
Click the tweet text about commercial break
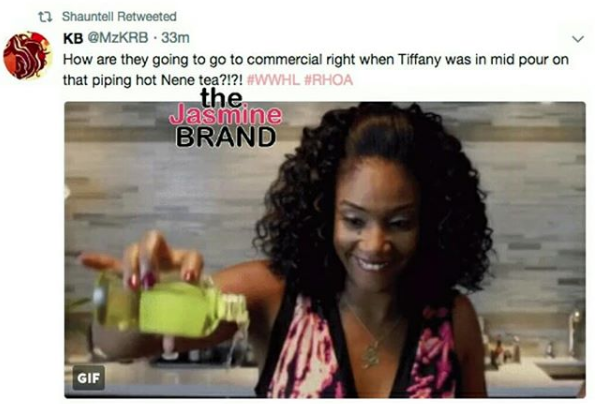coord(315,70)
